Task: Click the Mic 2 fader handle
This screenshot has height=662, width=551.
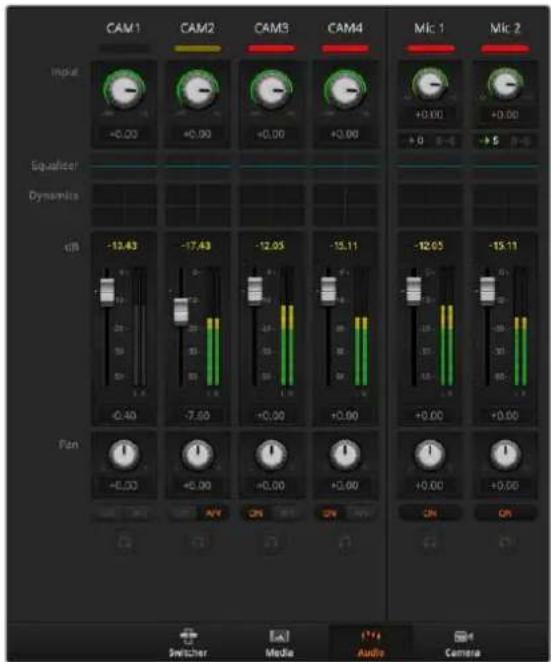Action: [x=488, y=290]
